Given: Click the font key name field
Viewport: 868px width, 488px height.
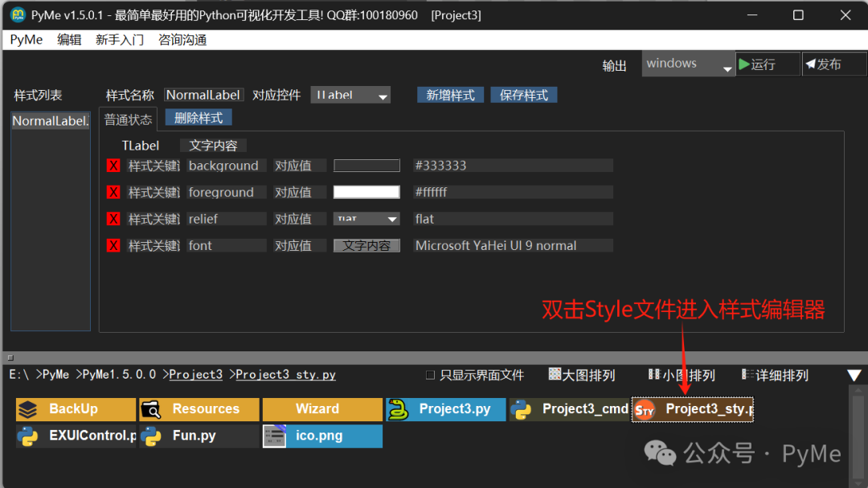Looking at the screenshot, I should [x=226, y=245].
